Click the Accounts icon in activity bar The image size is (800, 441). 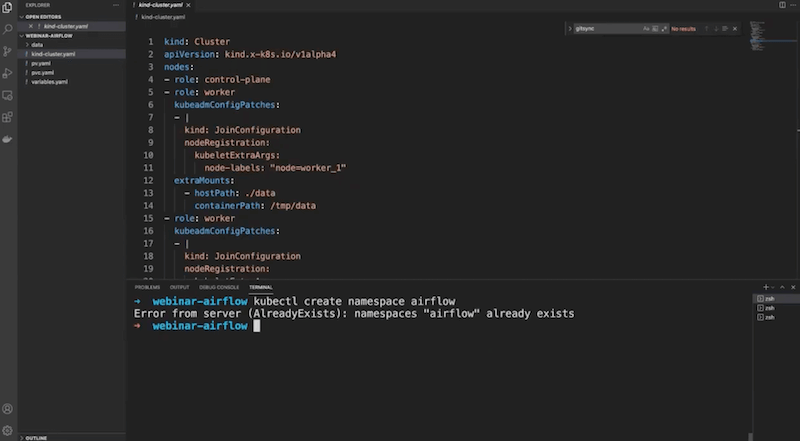(x=8, y=409)
